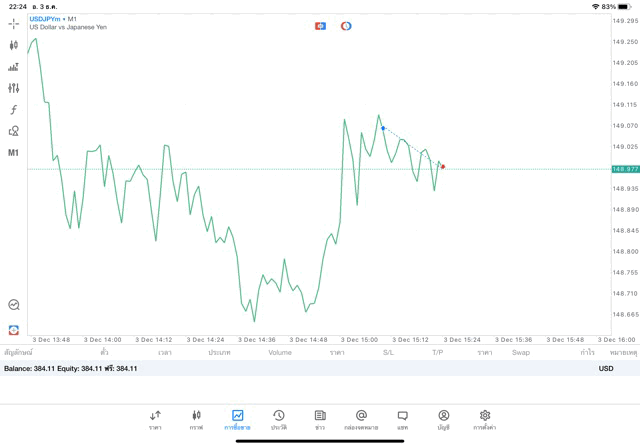
Task: Sort positions by the Volume column header
Action: tap(280, 352)
